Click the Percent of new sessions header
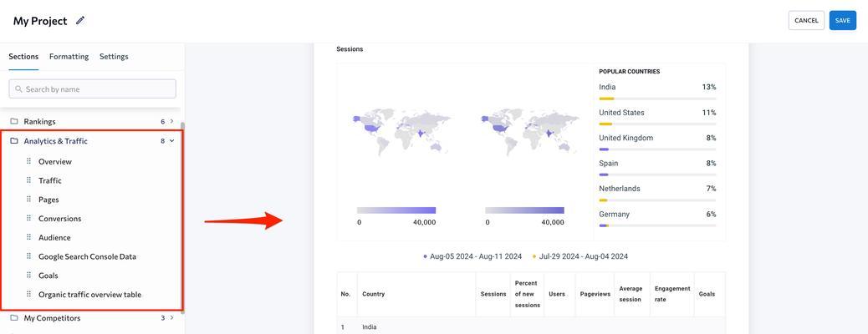Screen dimensions: 868x334 (x=527, y=294)
